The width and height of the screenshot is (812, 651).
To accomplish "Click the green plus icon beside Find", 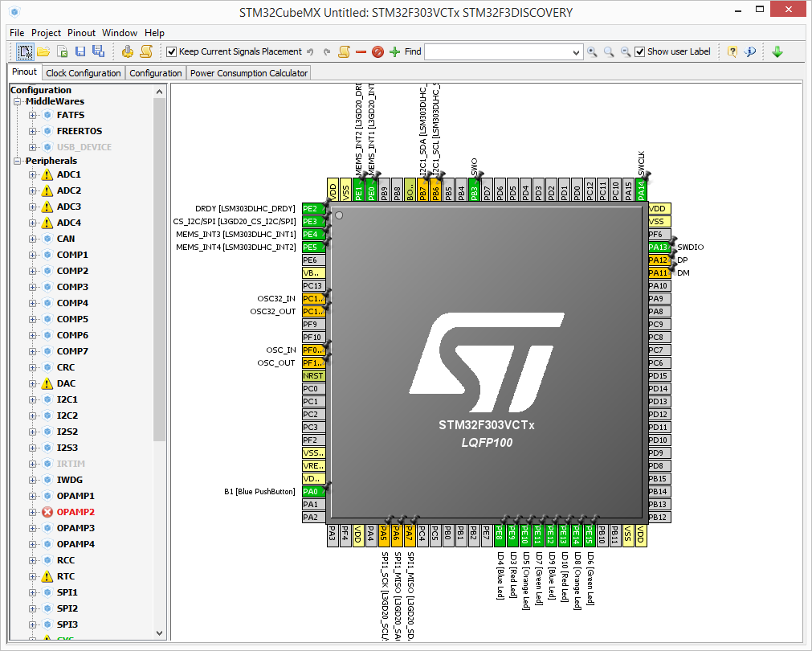I will click(394, 51).
